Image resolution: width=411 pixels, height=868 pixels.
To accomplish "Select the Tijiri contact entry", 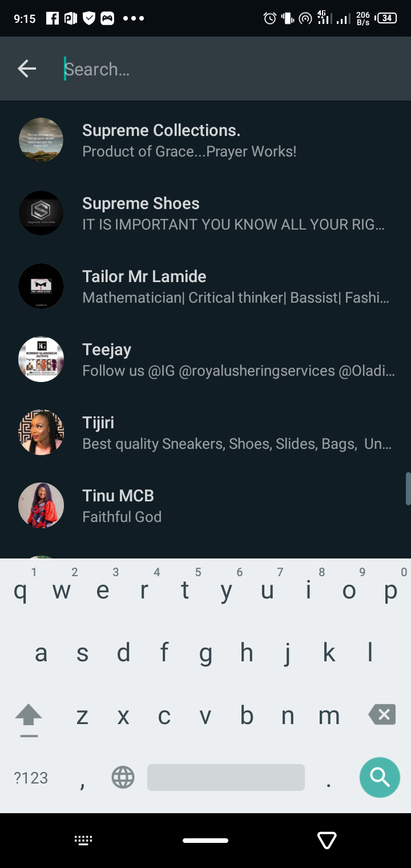I will (205, 432).
